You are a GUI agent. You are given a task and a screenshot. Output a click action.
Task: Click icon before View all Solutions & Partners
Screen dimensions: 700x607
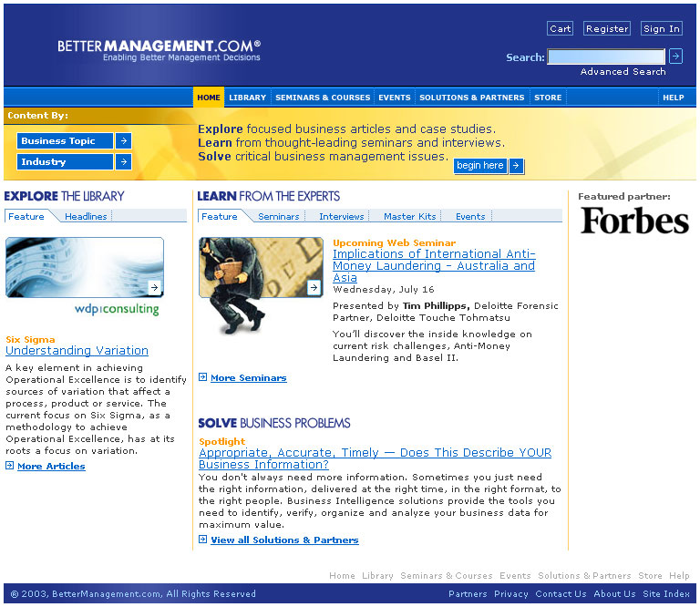click(202, 540)
